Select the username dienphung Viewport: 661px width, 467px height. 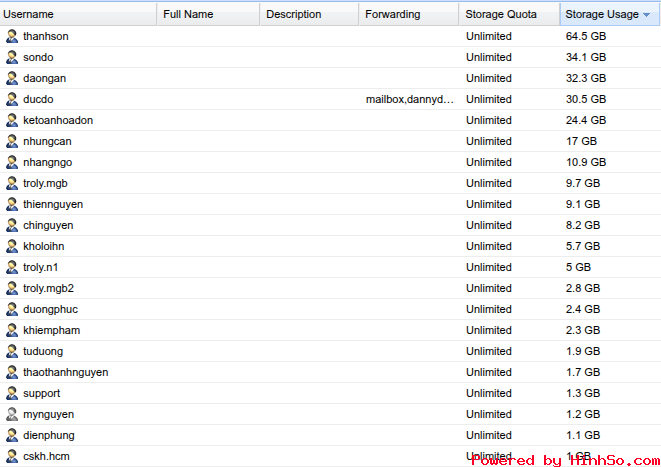point(48,435)
